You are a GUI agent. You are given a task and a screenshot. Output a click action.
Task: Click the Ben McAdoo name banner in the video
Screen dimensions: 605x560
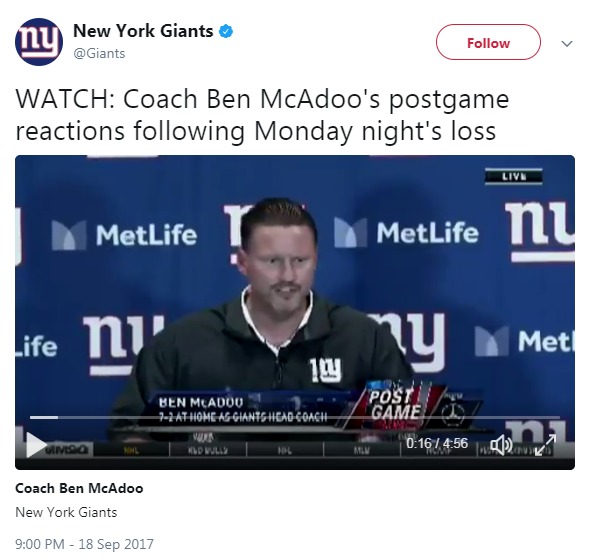pyautogui.click(x=245, y=407)
